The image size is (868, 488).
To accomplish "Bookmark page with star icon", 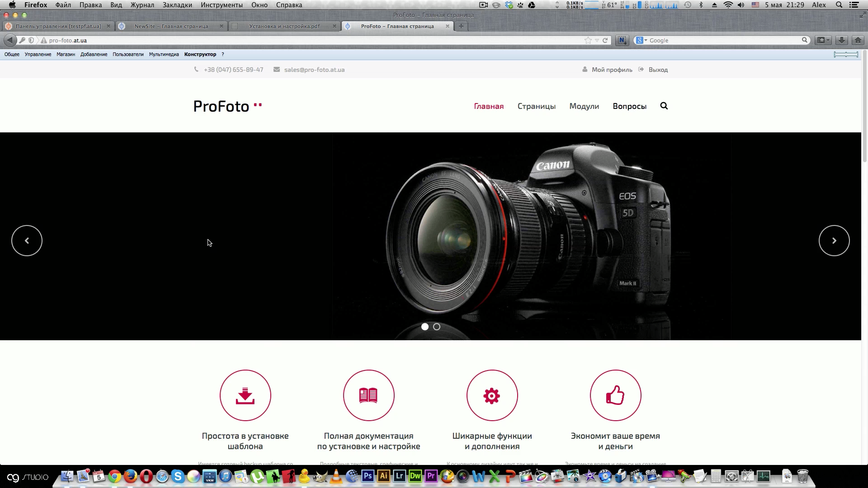I will tap(588, 40).
